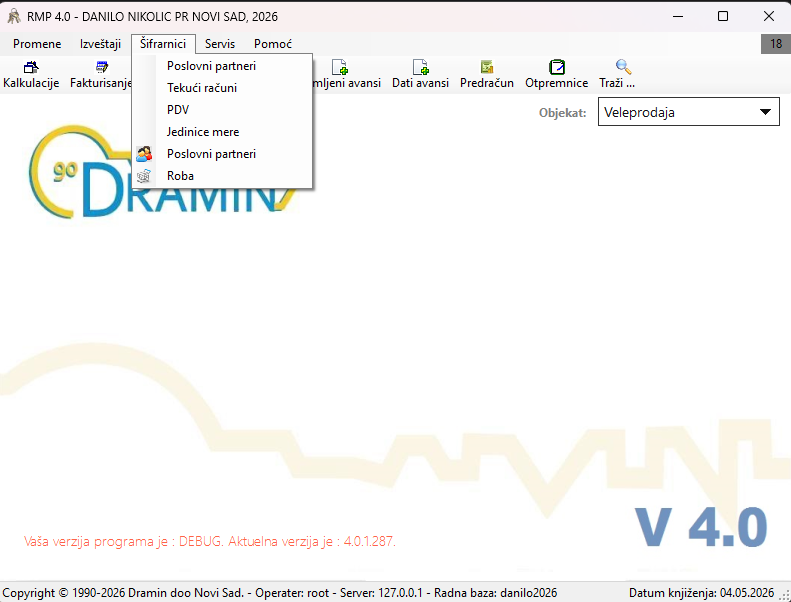Open Predračun from the toolbar
The image size is (791, 602).
tap(487, 75)
